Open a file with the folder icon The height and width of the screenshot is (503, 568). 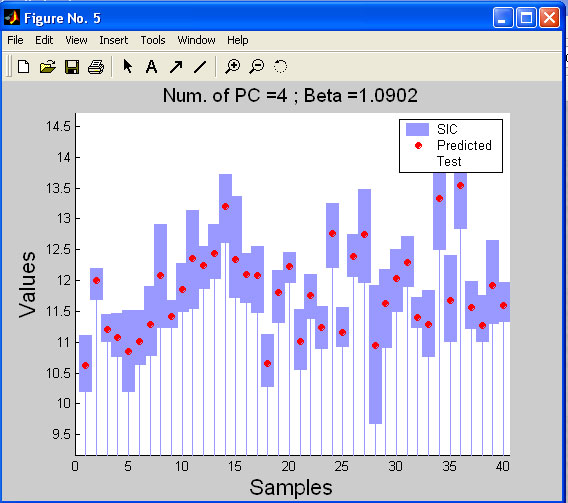coord(47,67)
